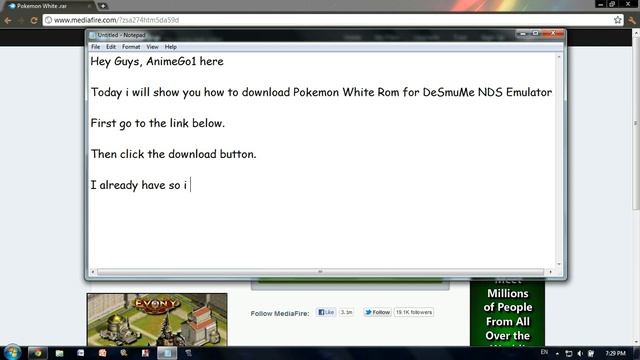
Task: Maximize the Notepad window
Action: [536, 33]
